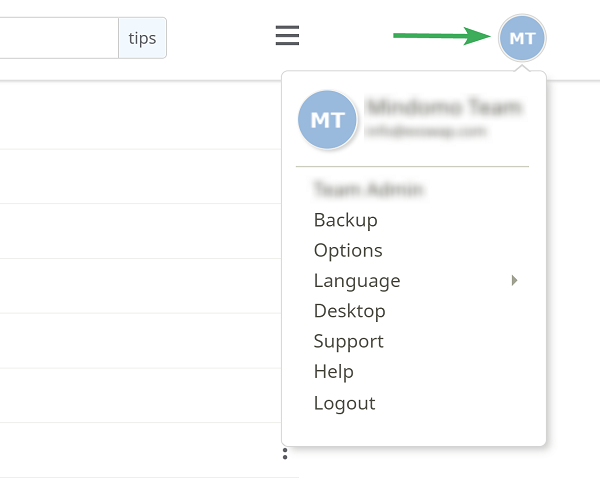Click the first empty list row
The height and width of the screenshot is (479, 600).
click(140, 115)
